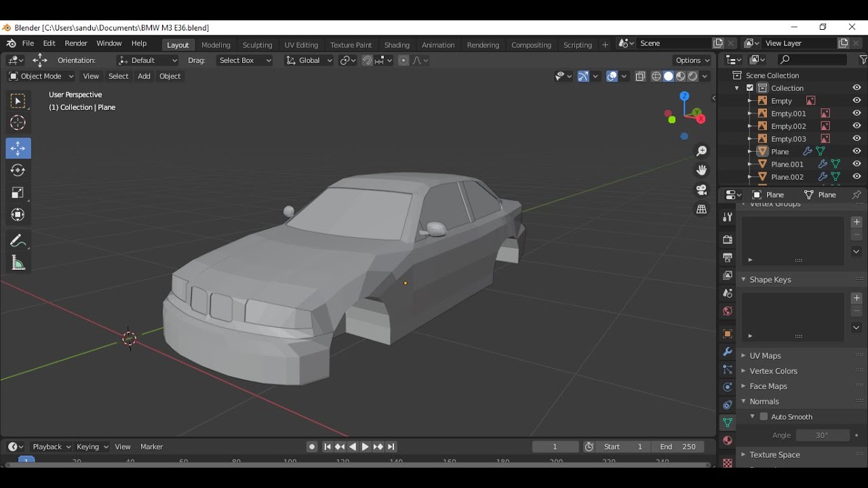Toggle camera view icon
The height and width of the screenshot is (488, 868).
coord(702,190)
